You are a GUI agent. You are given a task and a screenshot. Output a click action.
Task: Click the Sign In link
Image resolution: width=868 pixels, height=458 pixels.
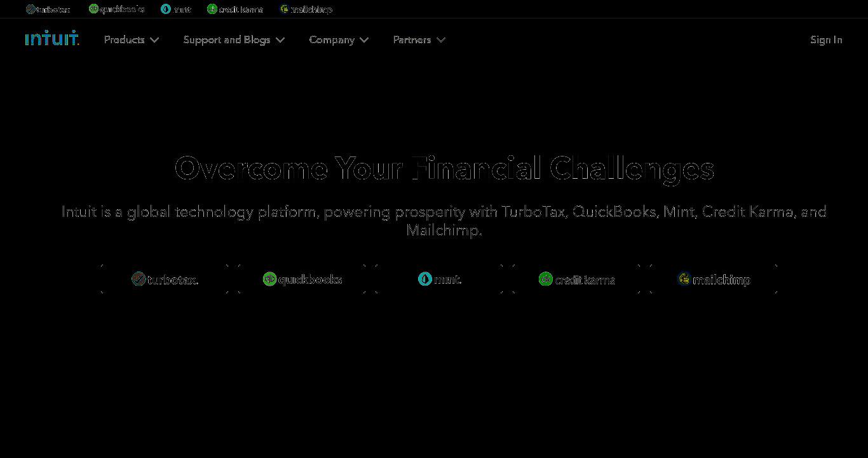pyautogui.click(x=826, y=39)
